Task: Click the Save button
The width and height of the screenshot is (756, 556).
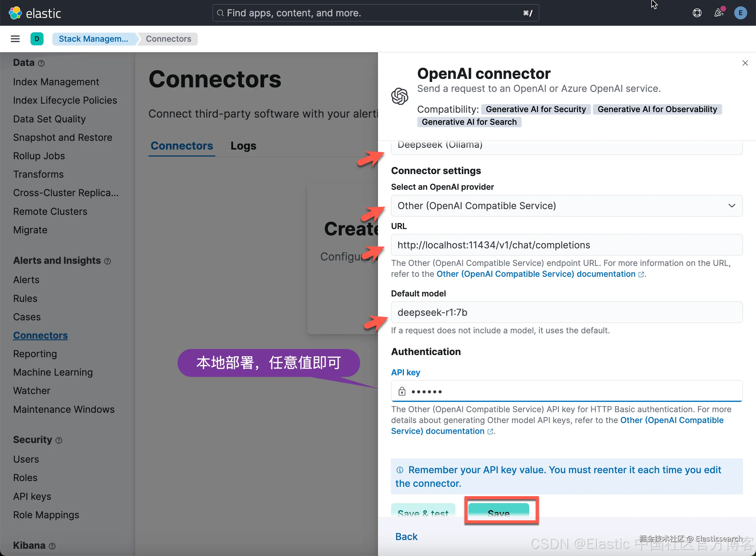Action: [498, 511]
